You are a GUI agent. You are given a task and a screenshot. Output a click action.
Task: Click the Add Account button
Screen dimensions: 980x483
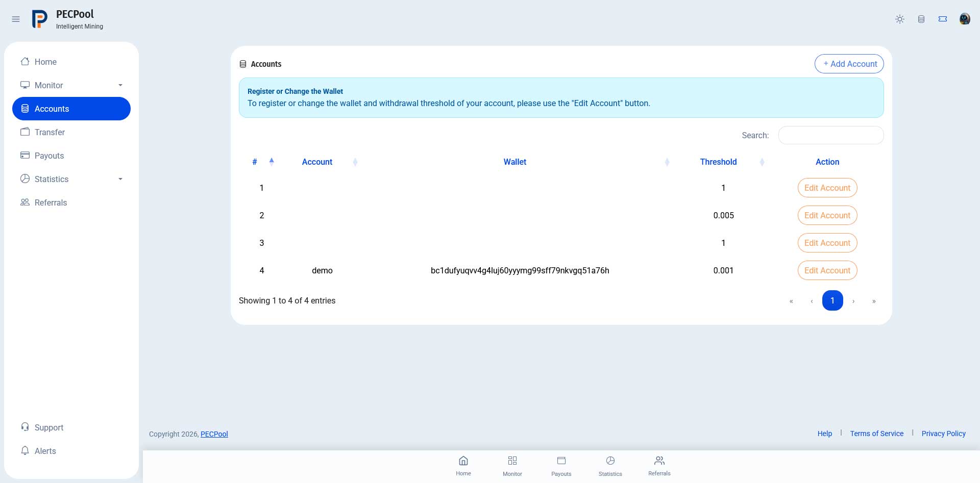pos(849,64)
